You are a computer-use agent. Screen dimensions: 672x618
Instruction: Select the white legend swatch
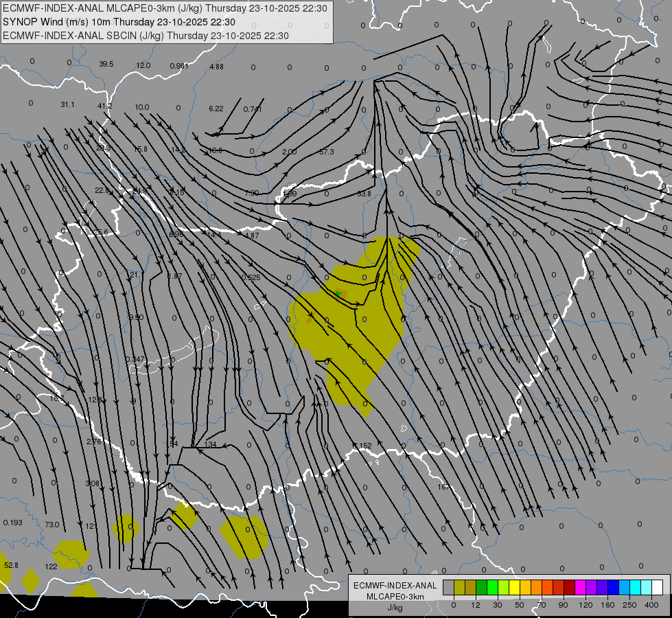pyautogui.click(x=658, y=587)
